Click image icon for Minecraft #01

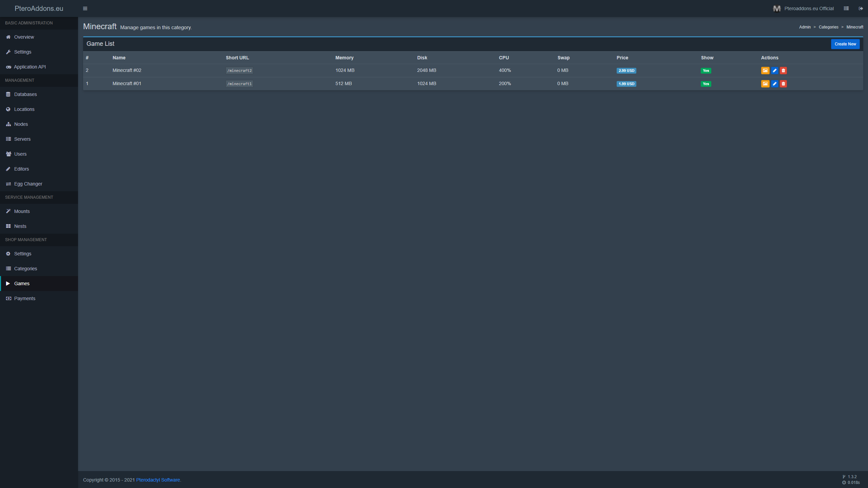tap(765, 84)
